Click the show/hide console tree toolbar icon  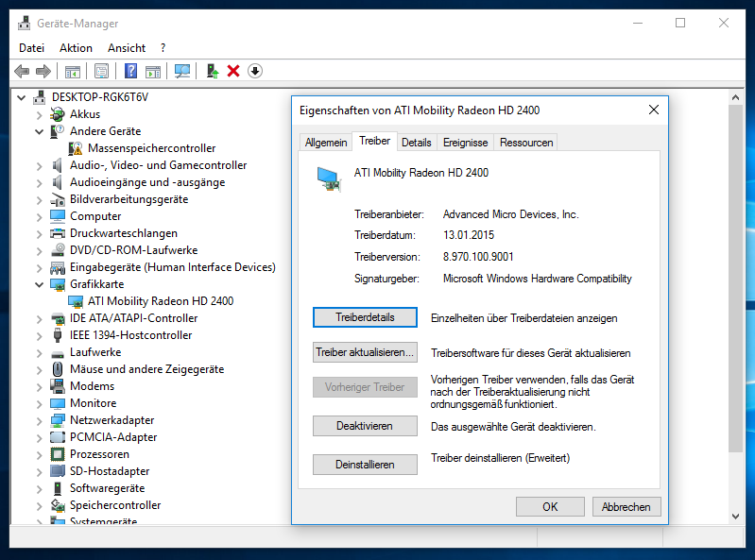click(72, 71)
